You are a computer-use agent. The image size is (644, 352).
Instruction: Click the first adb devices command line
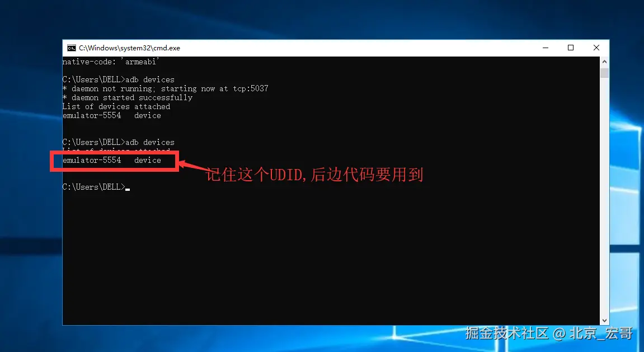point(118,79)
